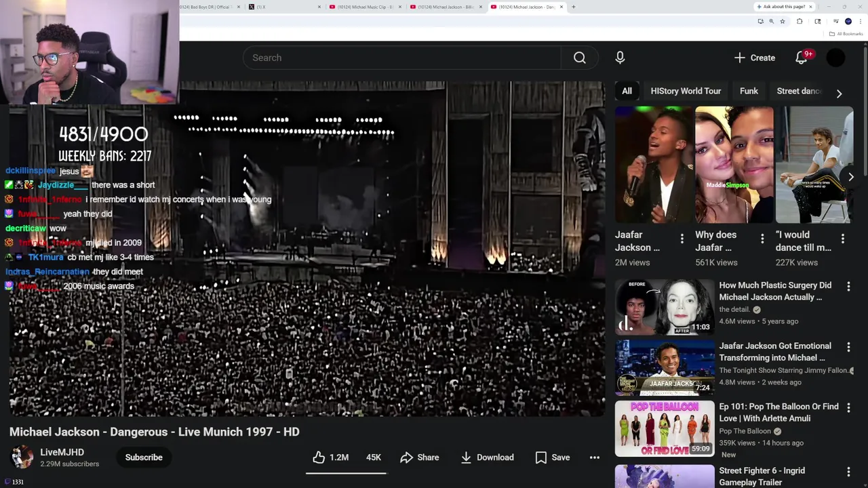The width and height of the screenshot is (868, 488).
Task: Open 'Jaafar Jackson Got Emotional' title
Action: pos(775,352)
